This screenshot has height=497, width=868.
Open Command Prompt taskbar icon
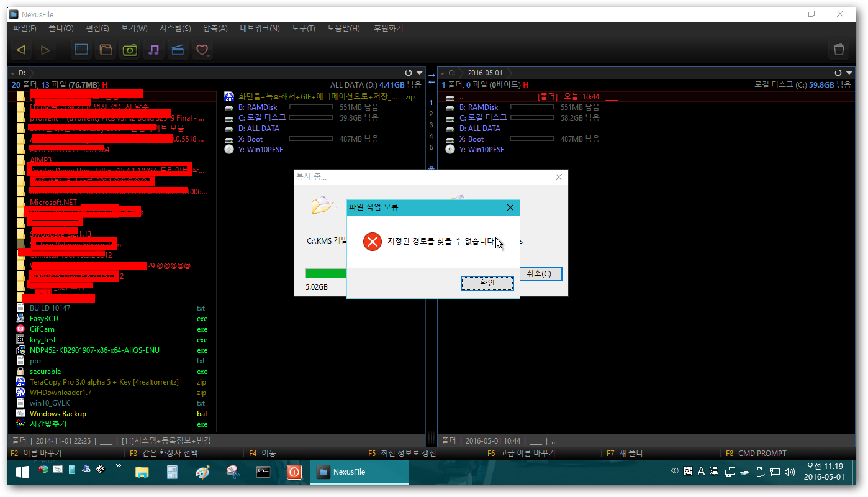263,472
